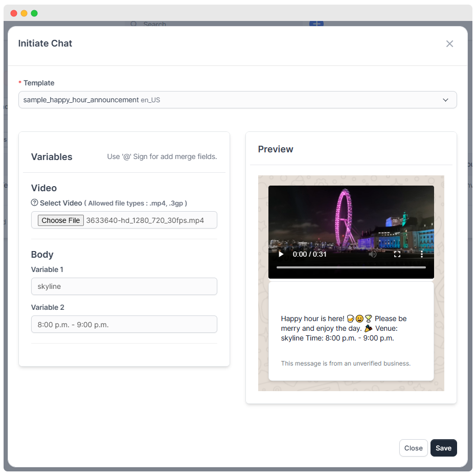Save the chat template settings

click(443, 448)
